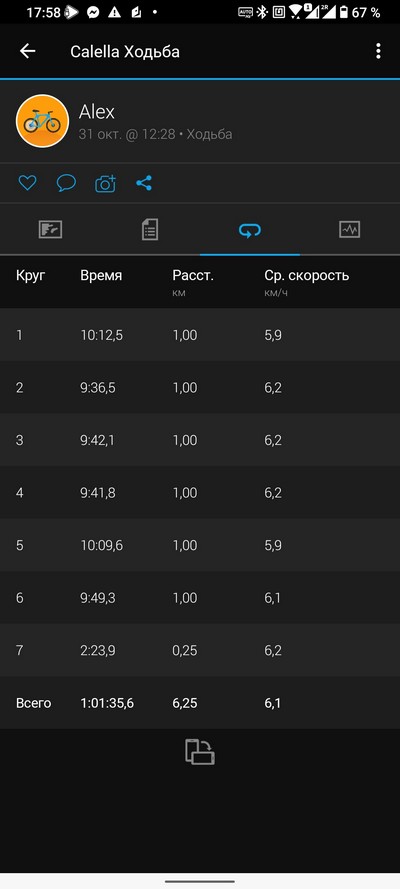Tap the Alex user name

[x=97, y=112]
